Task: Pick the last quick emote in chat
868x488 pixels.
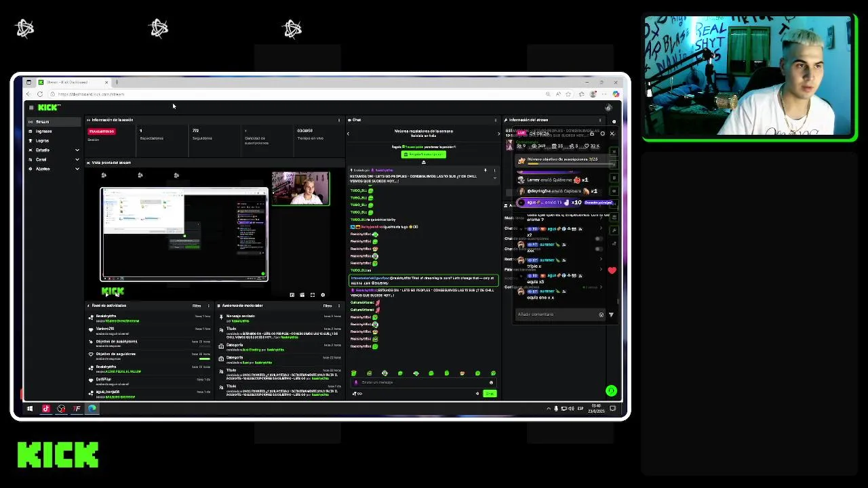Action: tap(493, 373)
